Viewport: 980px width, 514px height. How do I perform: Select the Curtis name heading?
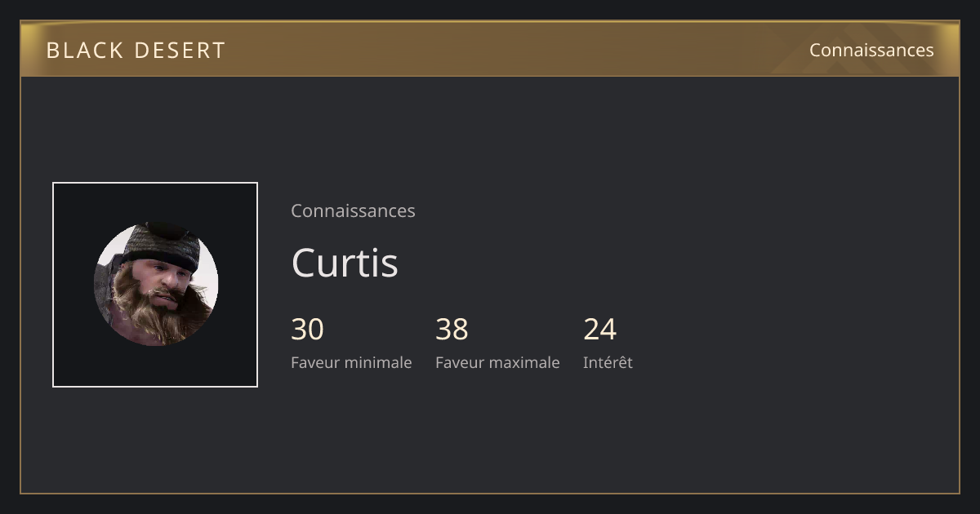345,263
